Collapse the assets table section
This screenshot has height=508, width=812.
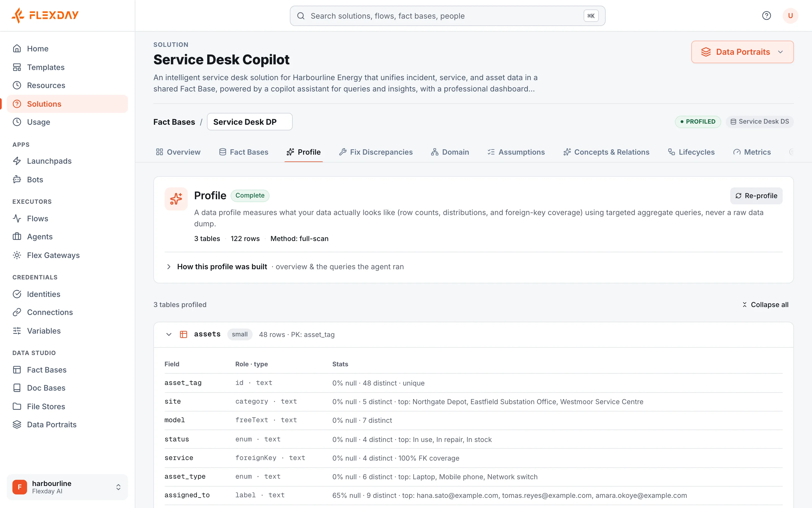169,334
